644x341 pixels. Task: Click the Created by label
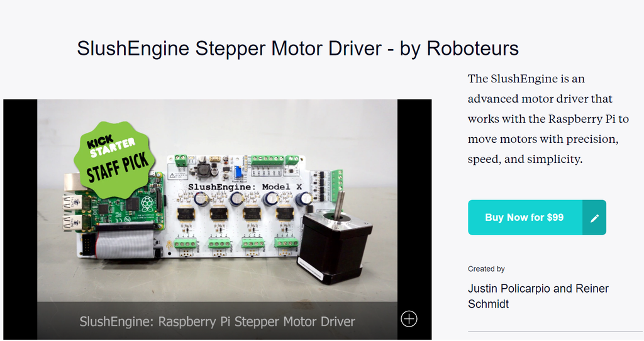point(486,269)
